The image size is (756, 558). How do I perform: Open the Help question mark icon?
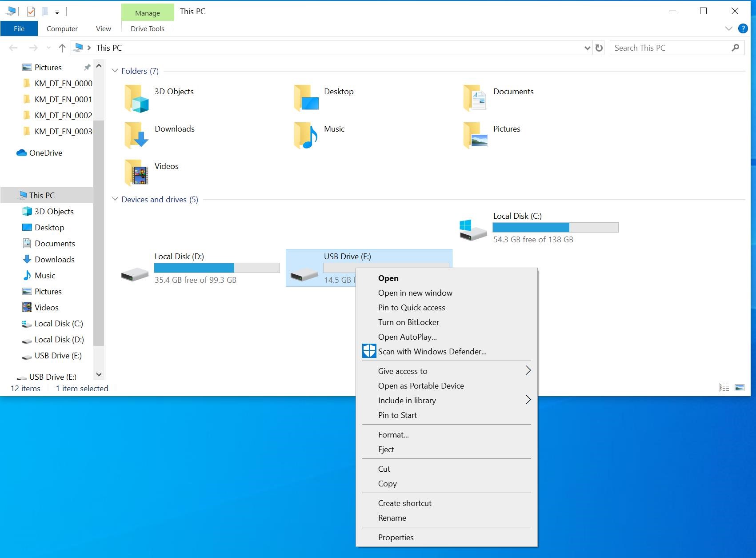(743, 28)
